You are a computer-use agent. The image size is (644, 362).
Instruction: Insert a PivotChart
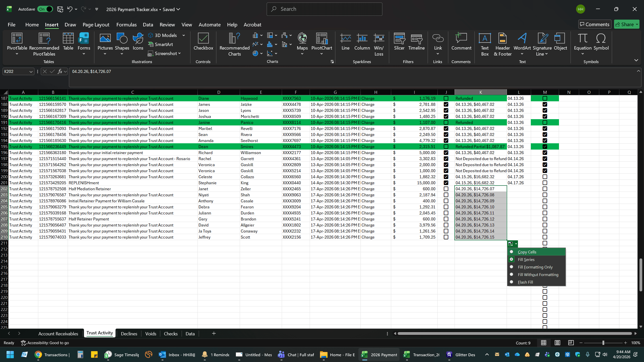pyautogui.click(x=321, y=44)
